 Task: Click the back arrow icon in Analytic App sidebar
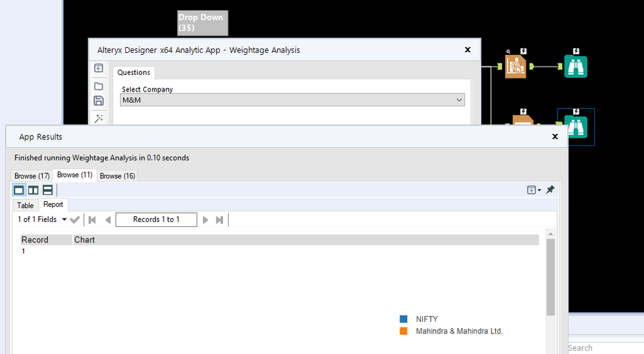click(x=99, y=68)
